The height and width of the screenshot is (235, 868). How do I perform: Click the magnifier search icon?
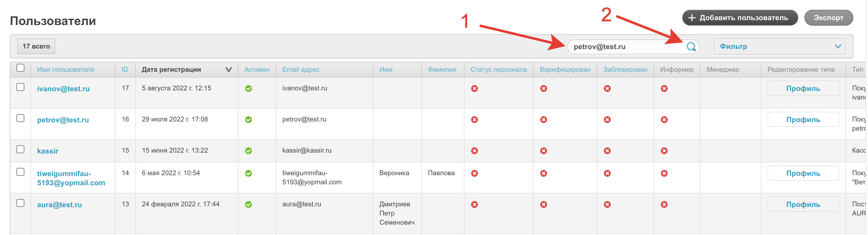(x=691, y=47)
